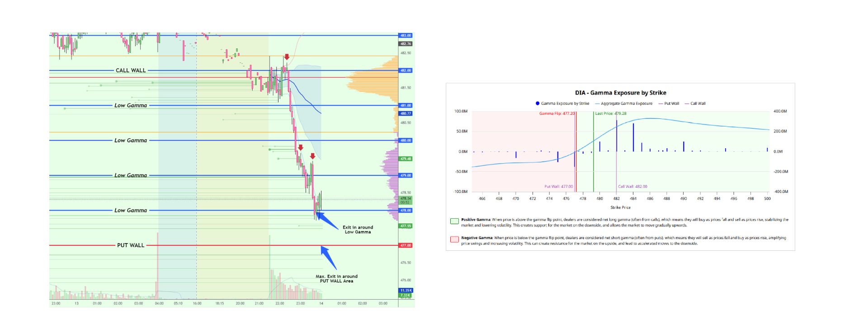
Task: Click the current price 478.34 tag
Action: (406, 199)
